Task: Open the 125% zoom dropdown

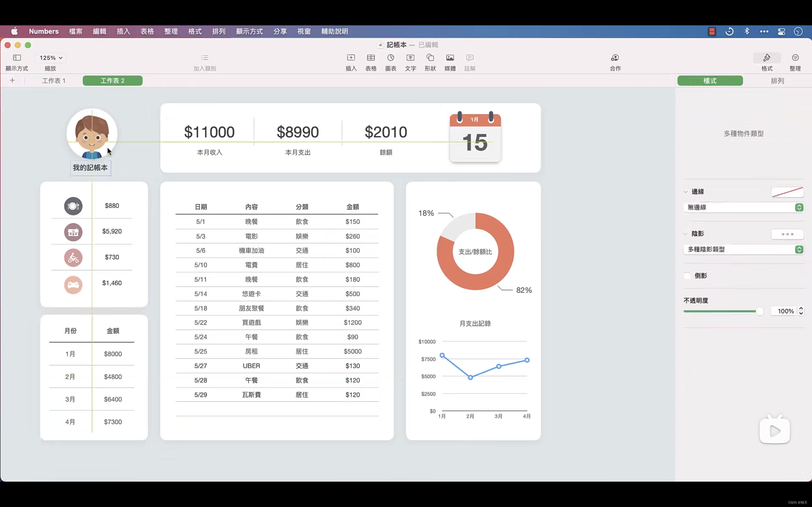Action: pos(51,58)
